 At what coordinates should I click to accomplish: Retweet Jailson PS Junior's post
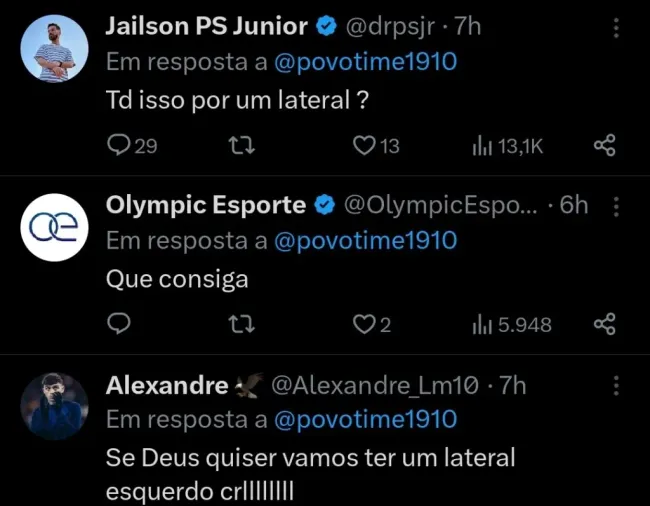tap(242, 146)
